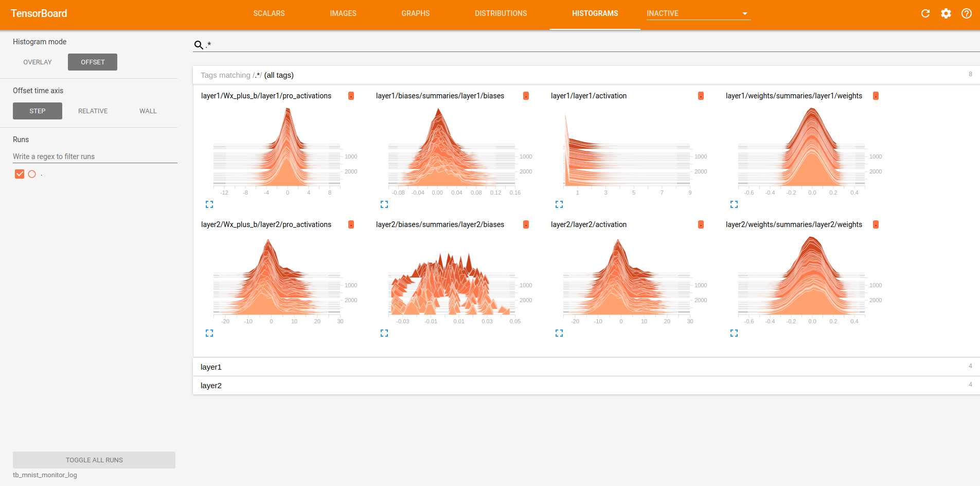Expand layer2 weights chart to full size
Screen dimensions: 980x486
[734, 333]
